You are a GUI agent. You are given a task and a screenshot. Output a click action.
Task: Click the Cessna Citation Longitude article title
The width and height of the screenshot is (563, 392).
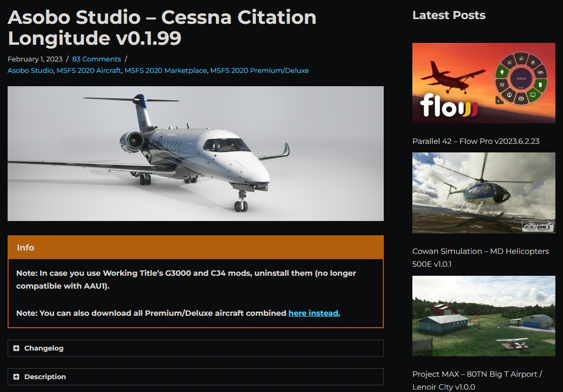[x=162, y=28]
